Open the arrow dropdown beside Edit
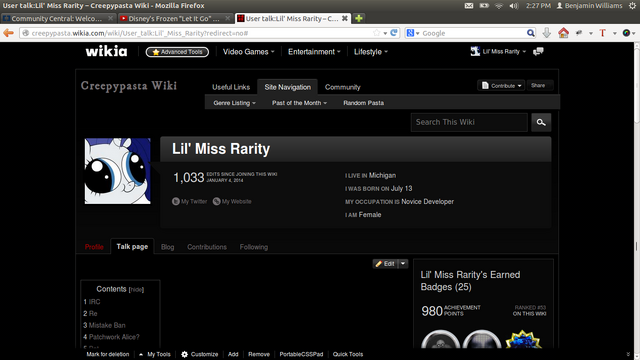Viewport: 640px width, 360px height. (403, 264)
